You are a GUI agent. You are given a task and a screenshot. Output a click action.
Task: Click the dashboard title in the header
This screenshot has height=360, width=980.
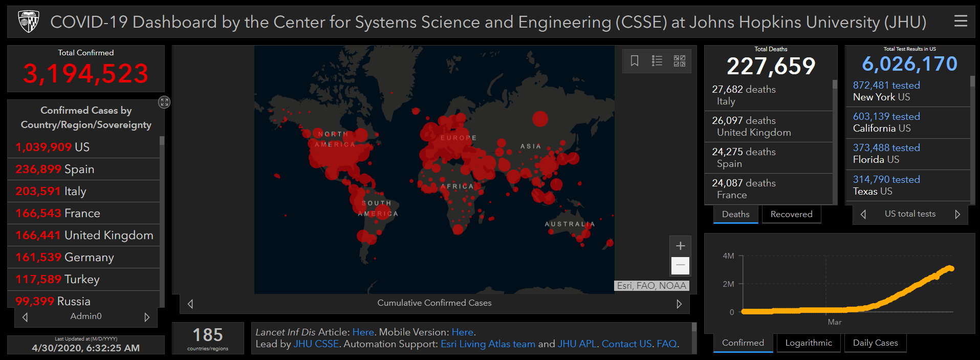(488, 22)
